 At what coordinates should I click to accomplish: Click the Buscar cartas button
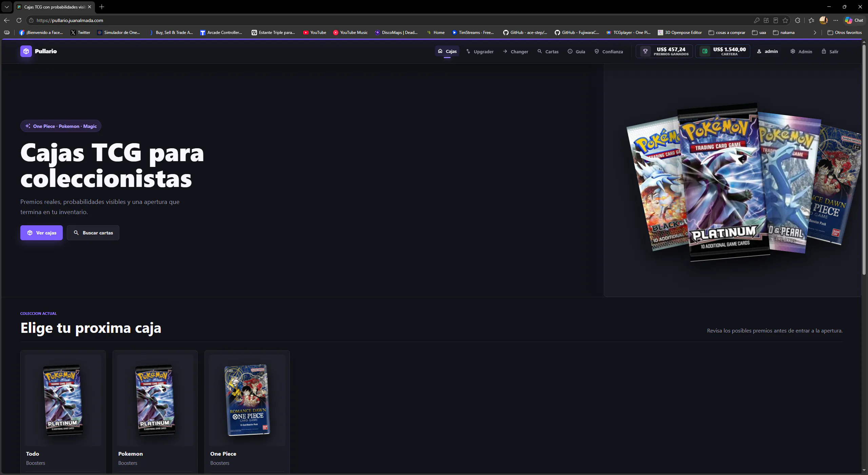[x=93, y=233]
